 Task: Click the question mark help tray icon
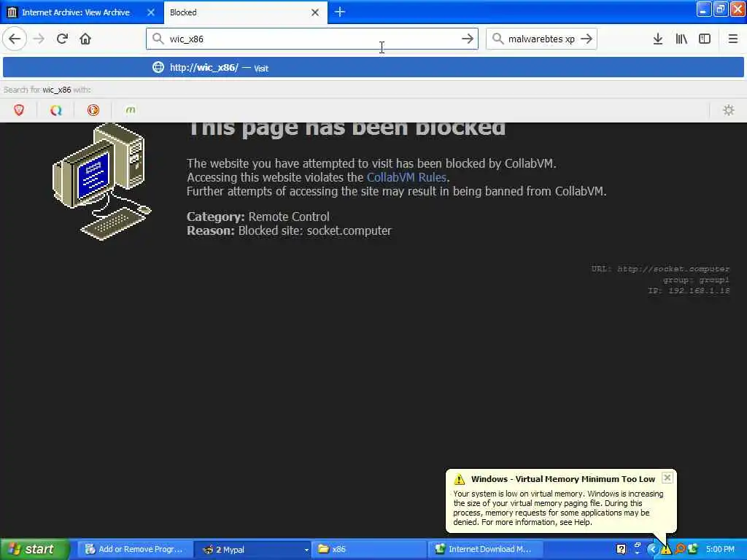[621, 550]
